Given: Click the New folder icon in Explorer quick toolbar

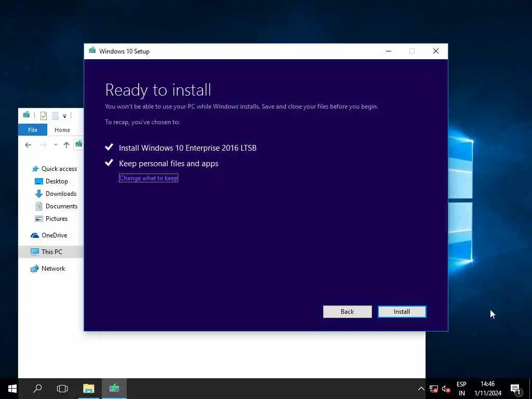Looking at the screenshot, I should coord(55,116).
